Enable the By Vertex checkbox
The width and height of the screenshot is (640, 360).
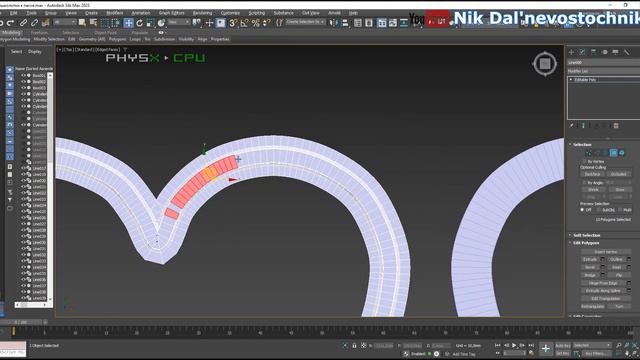tap(584, 162)
